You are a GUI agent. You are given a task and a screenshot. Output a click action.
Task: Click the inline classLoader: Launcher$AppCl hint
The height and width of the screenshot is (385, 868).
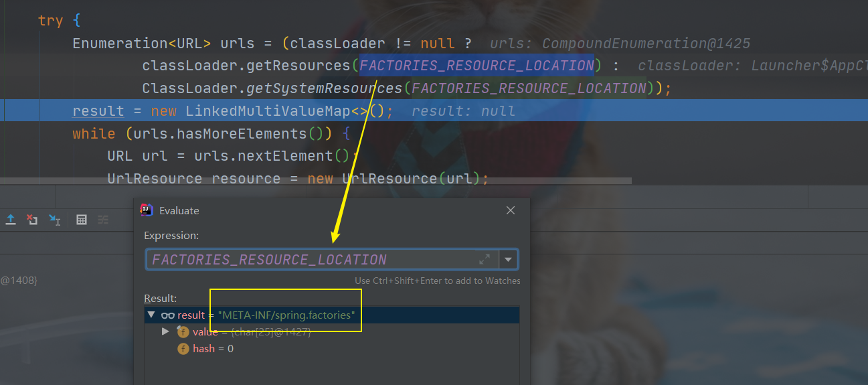pos(753,66)
